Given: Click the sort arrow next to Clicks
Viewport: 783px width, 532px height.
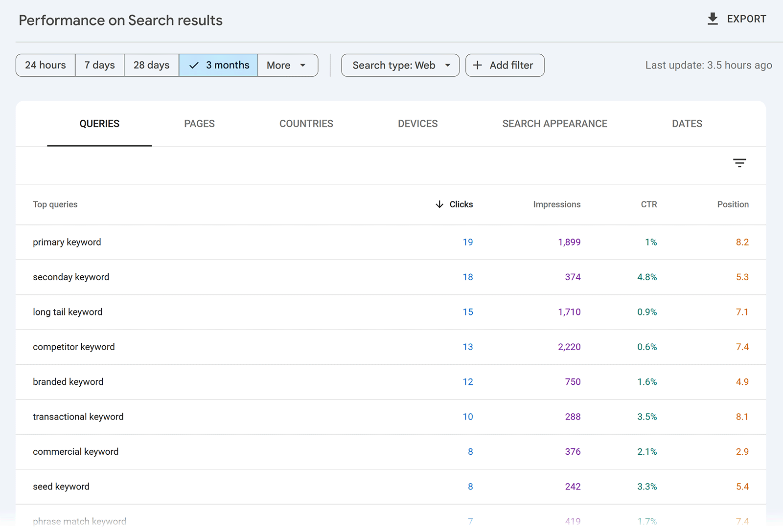Looking at the screenshot, I should pos(439,204).
